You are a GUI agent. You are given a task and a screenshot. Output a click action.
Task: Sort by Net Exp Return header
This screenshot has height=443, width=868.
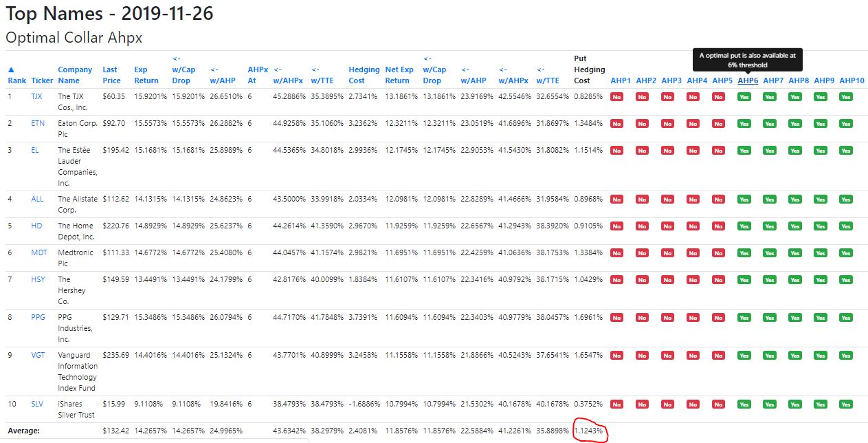[x=399, y=75]
